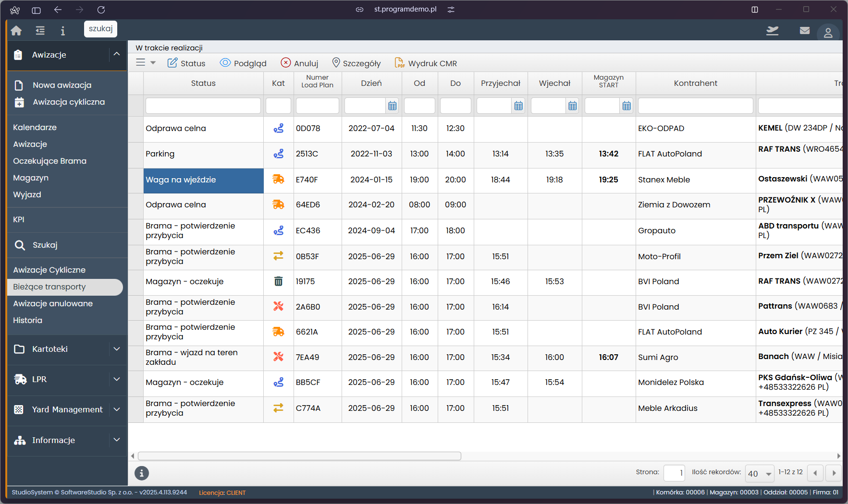Select Awizacje anulowane in sidebar

pyautogui.click(x=53, y=303)
